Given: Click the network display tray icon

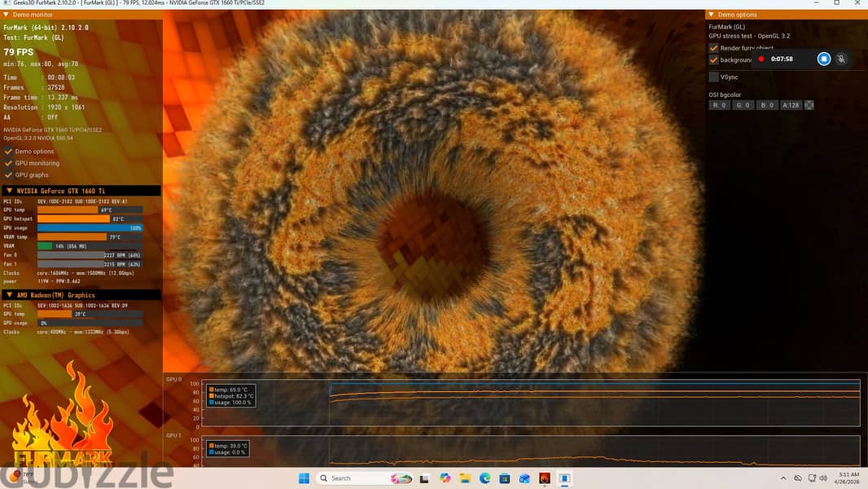Looking at the screenshot, I should [812, 478].
